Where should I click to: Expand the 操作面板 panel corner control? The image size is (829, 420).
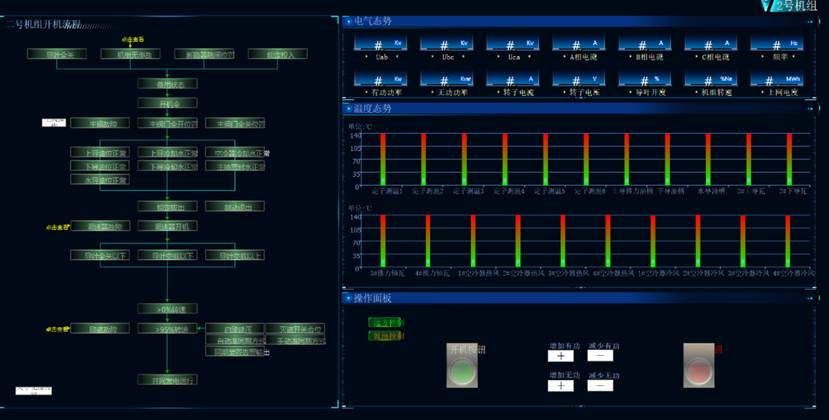(810, 298)
